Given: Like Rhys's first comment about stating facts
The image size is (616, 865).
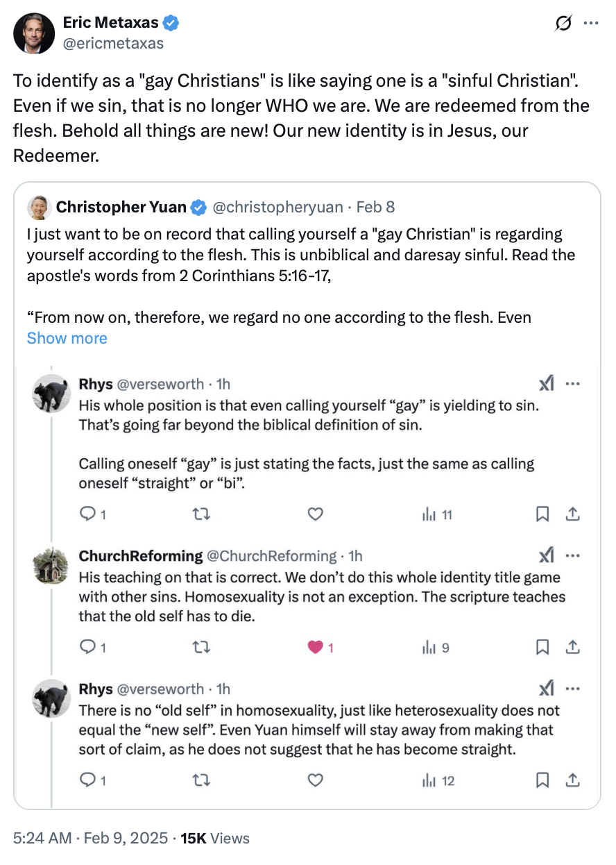Looking at the screenshot, I should point(315,514).
